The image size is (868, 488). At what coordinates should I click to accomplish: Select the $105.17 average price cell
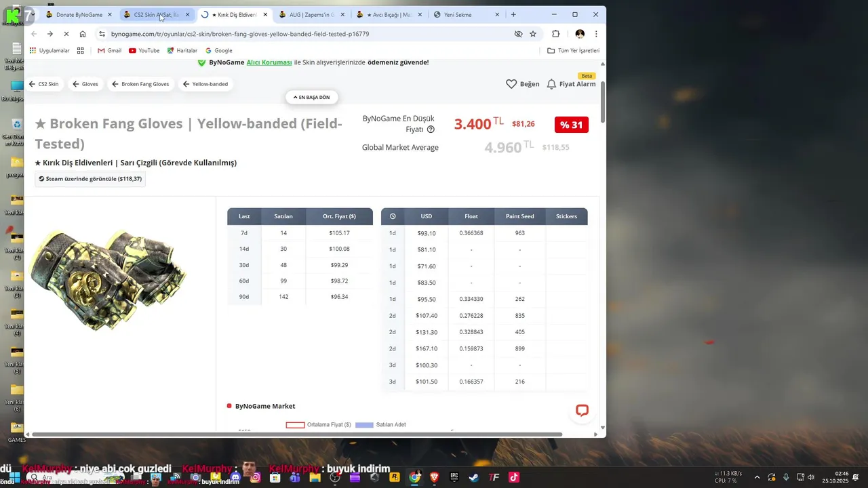[339, 233]
